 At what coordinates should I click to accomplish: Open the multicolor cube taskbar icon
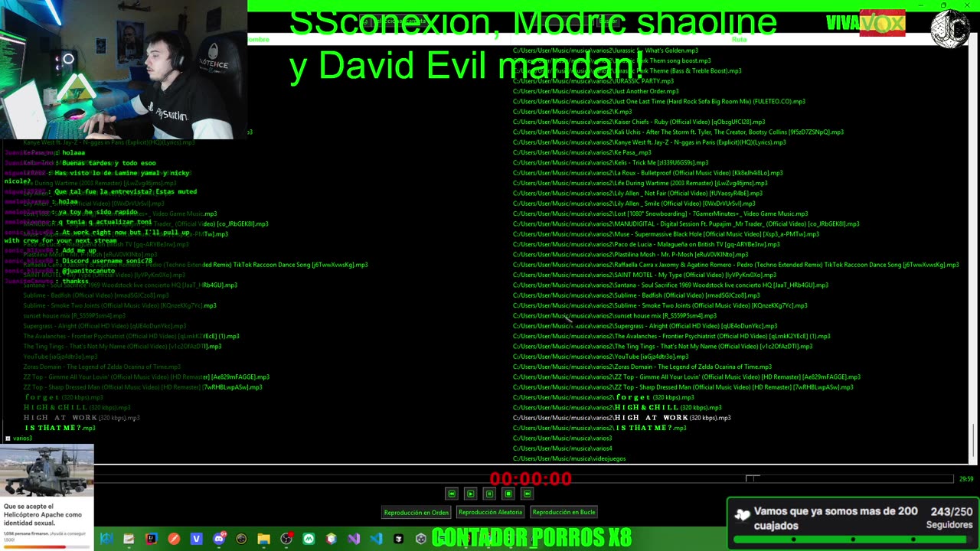[331, 539]
